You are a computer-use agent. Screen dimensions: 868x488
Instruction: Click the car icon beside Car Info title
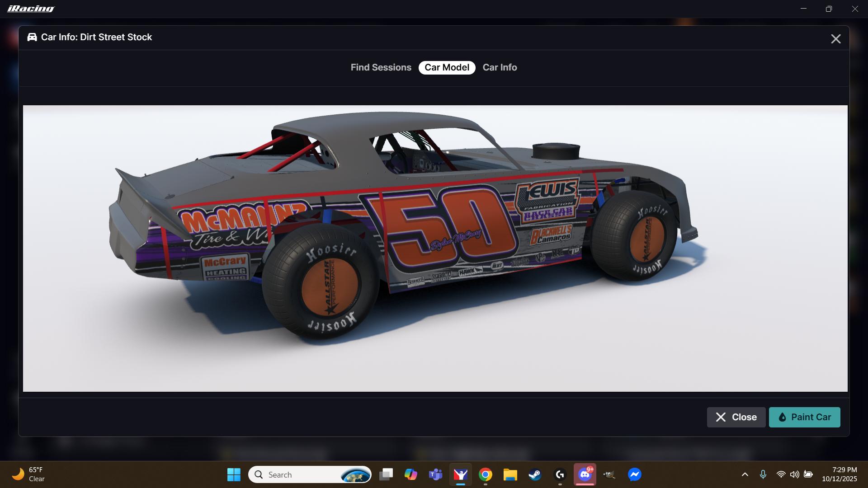(32, 37)
